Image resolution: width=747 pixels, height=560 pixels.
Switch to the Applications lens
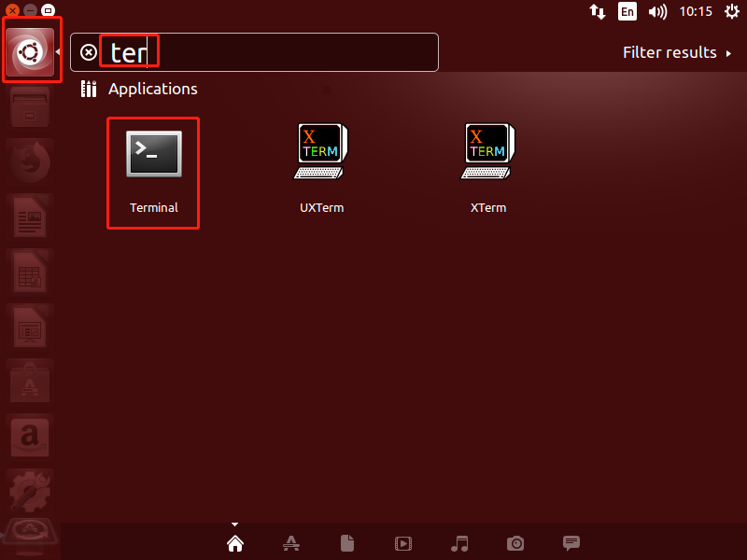290,543
